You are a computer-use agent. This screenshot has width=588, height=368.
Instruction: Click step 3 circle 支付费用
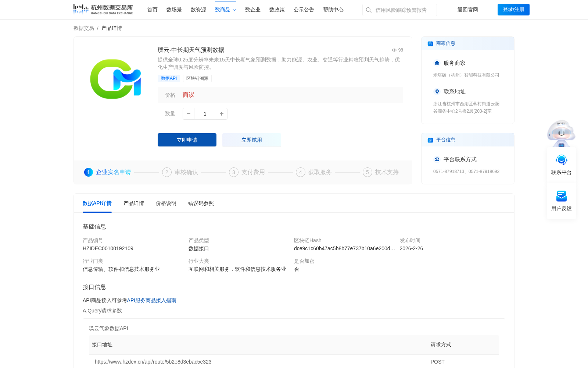point(234,172)
